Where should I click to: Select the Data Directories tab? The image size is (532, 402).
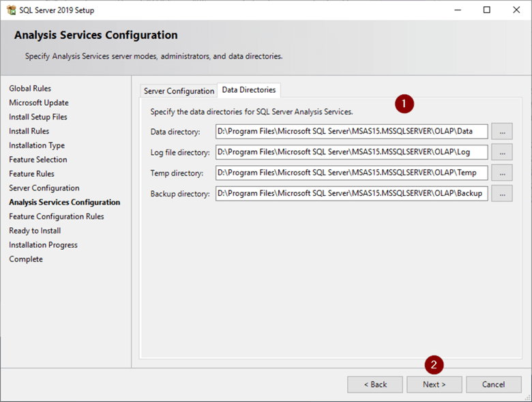[249, 90]
